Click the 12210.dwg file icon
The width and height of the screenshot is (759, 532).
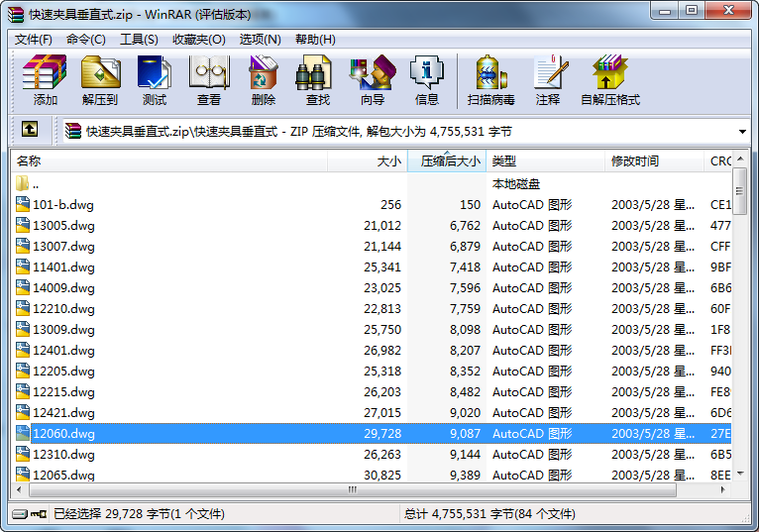point(22,308)
